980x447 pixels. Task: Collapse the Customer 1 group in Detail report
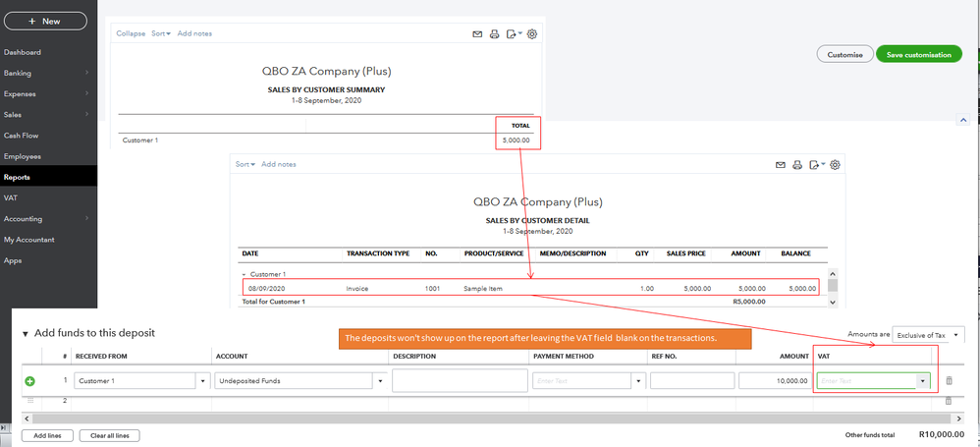[x=245, y=274]
